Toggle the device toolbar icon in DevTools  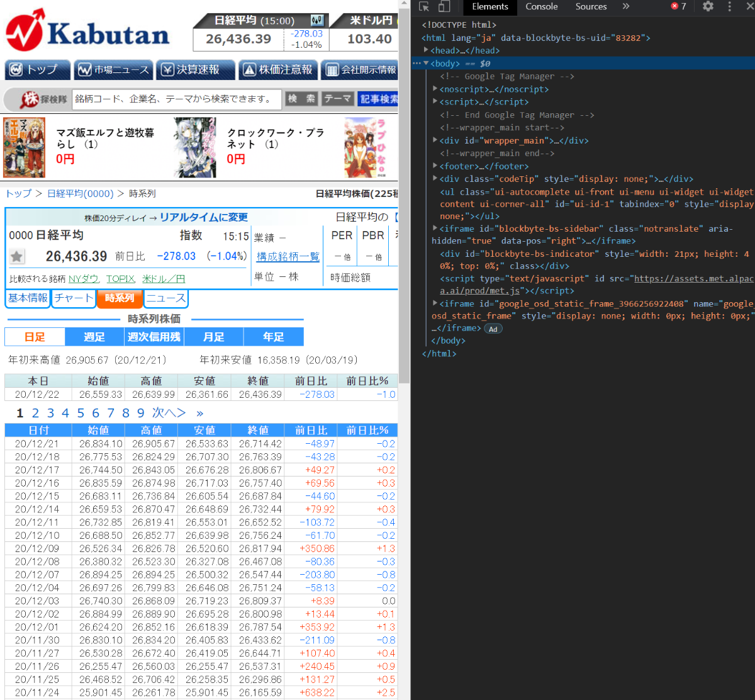coord(444,6)
